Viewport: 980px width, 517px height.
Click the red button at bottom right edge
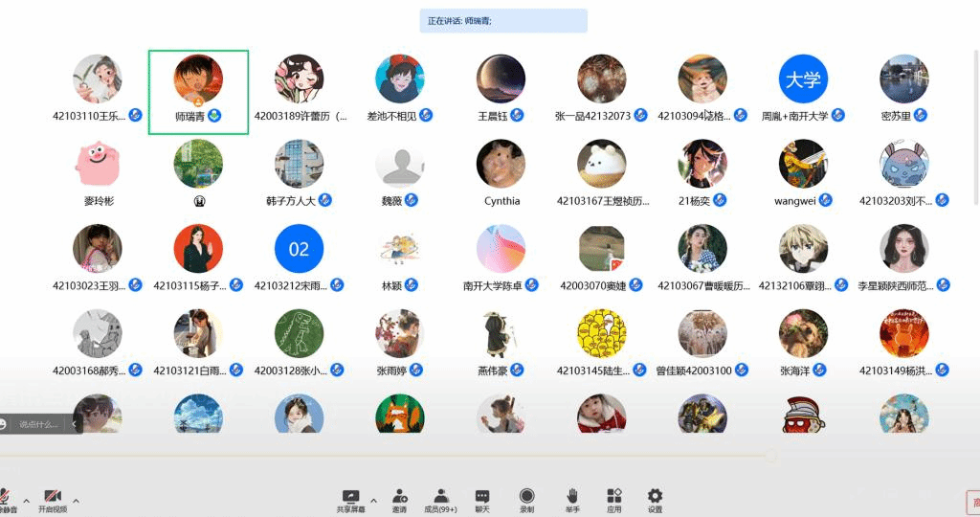point(973,502)
